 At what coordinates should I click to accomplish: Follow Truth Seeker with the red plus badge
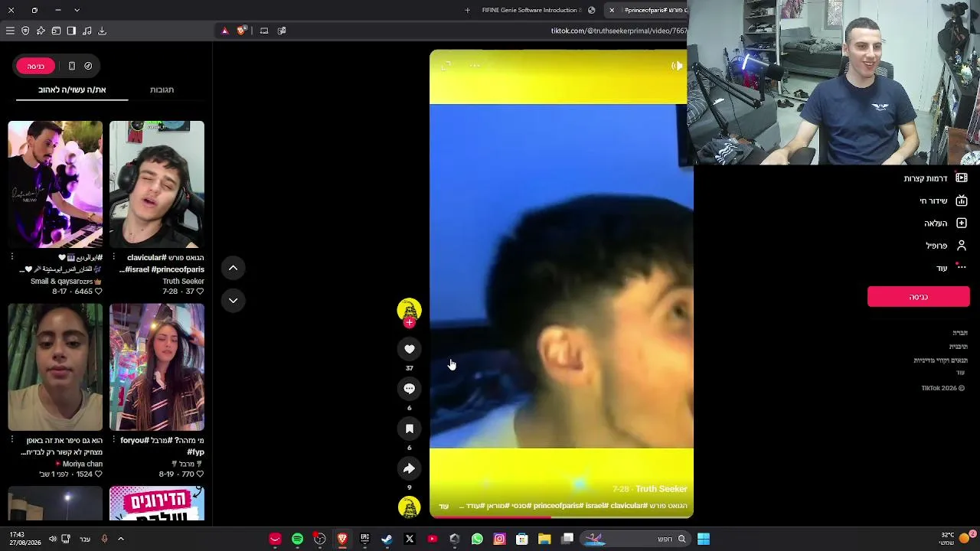[x=409, y=323]
